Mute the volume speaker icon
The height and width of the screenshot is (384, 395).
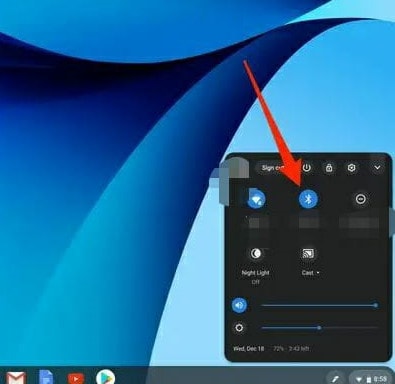pos(239,305)
